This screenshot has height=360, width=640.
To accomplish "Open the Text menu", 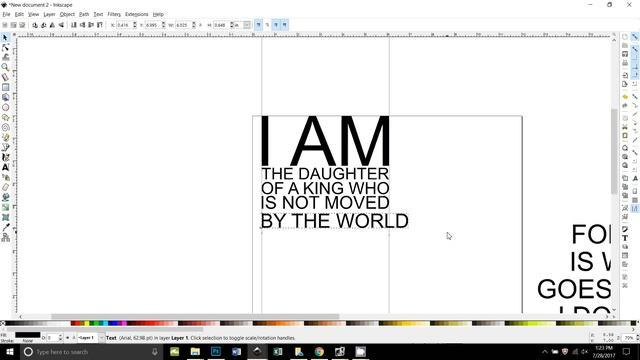I will [98, 14].
